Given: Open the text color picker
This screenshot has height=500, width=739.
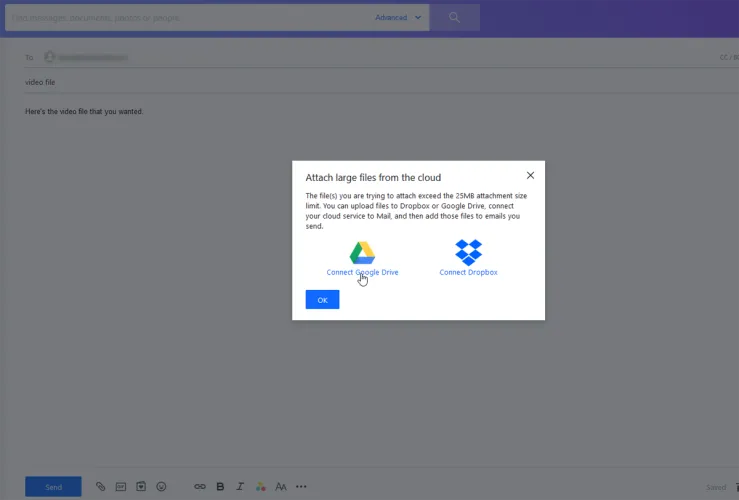Looking at the screenshot, I should [261, 487].
